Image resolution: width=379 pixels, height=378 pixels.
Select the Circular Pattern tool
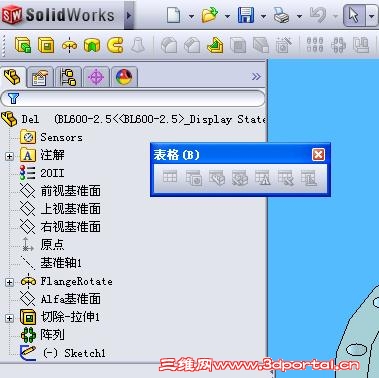pos(338,45)
